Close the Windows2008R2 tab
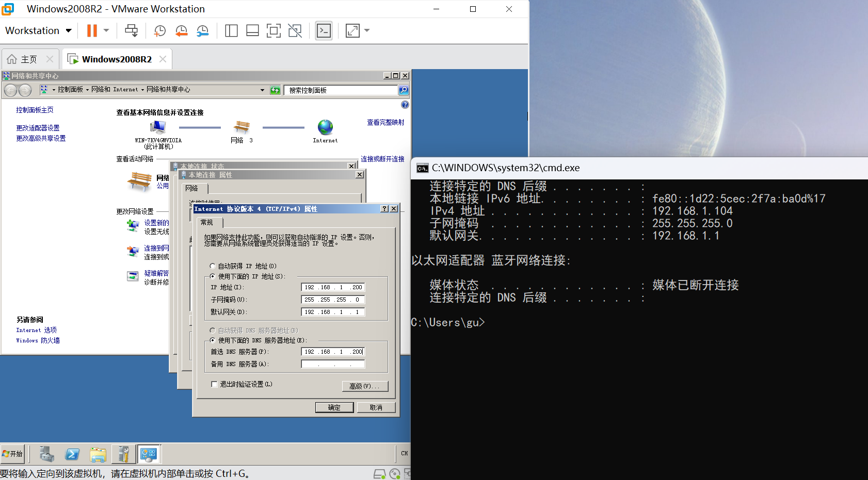 point(163,59)
